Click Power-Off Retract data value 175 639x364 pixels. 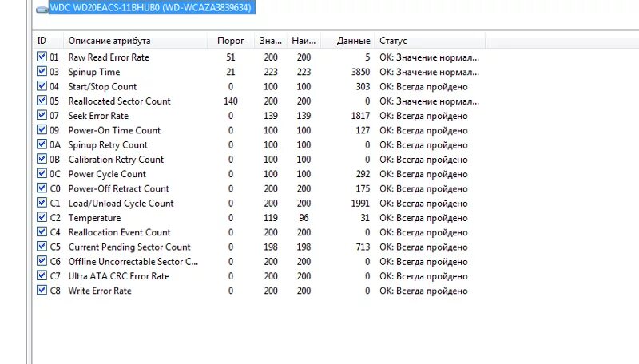pos(363,188)
